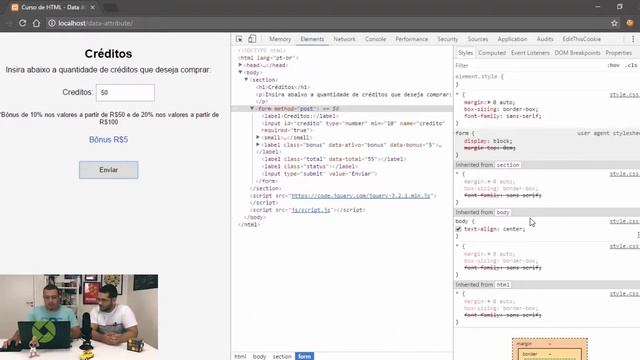Image resolution: width=640 pixels, height=360 pixels.
Task: Open the Sources panel
Action: [478, 39]
